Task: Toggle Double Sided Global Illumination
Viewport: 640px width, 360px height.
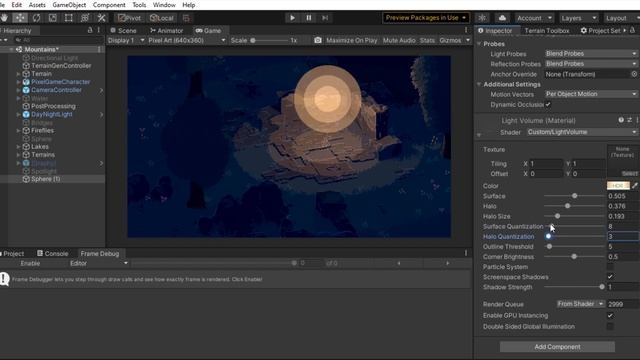Action: (610, 327)
